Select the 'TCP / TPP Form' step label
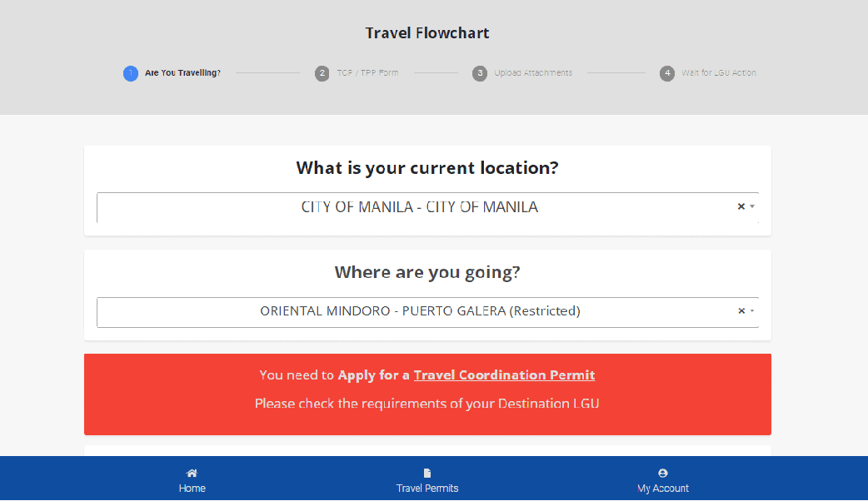868x501 pixels. pyautogui.click(x=367, y=73)
